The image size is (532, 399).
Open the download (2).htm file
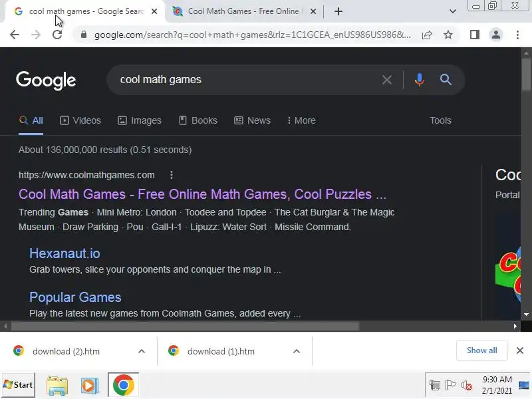click(66, 352)
